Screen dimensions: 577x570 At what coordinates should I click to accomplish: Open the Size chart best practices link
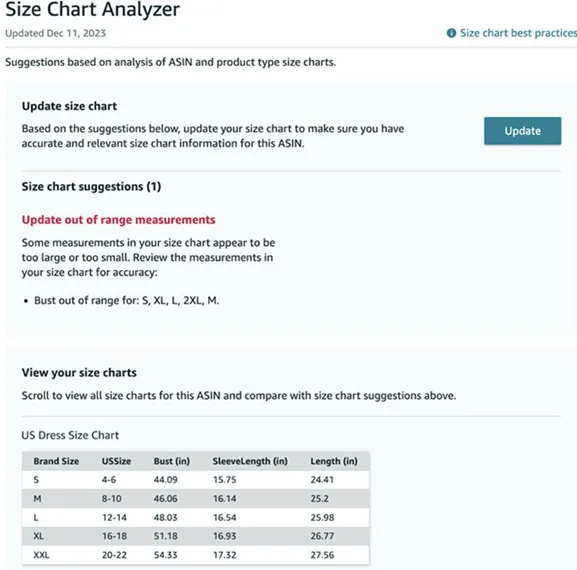[518, 33]
